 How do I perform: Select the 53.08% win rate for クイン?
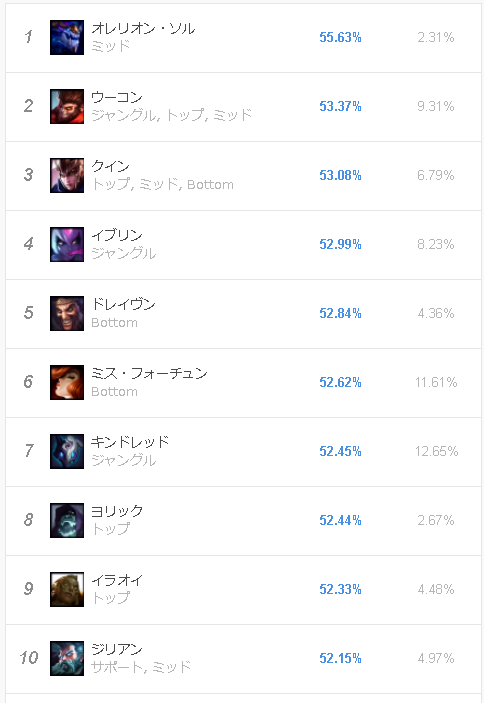click(x=340, y=175)
